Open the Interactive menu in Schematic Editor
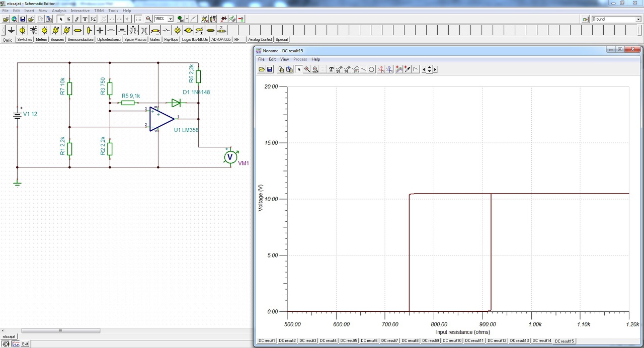The height and width of the screenshot is (348, 644). pos(80,11)
